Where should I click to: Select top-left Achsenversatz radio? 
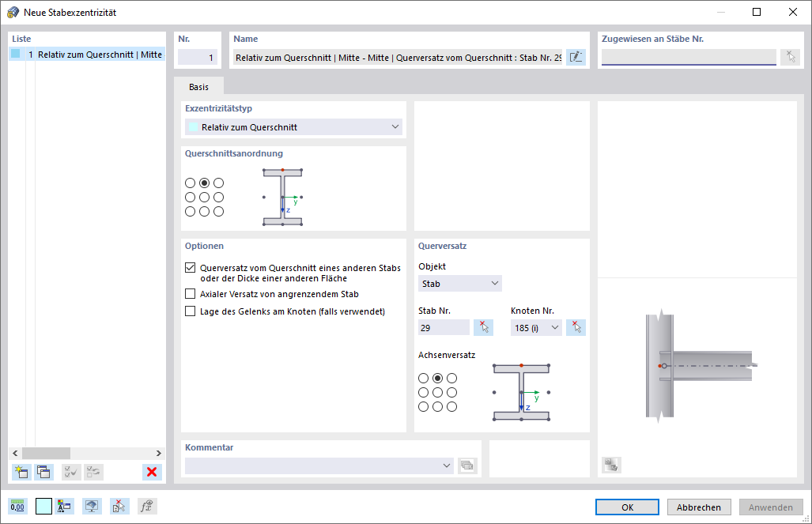[423, 378]
